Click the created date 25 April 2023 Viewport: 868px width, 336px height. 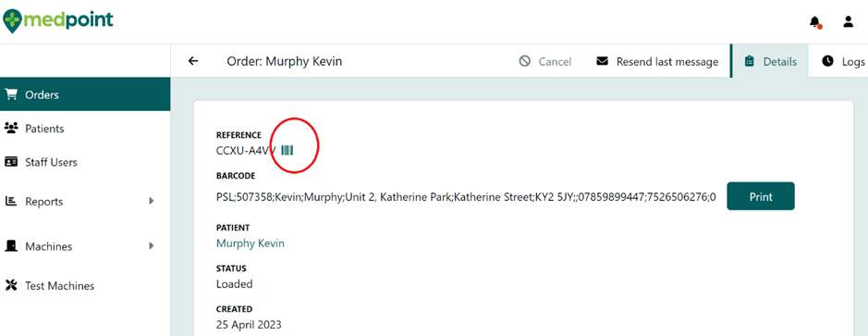[249, 325]
